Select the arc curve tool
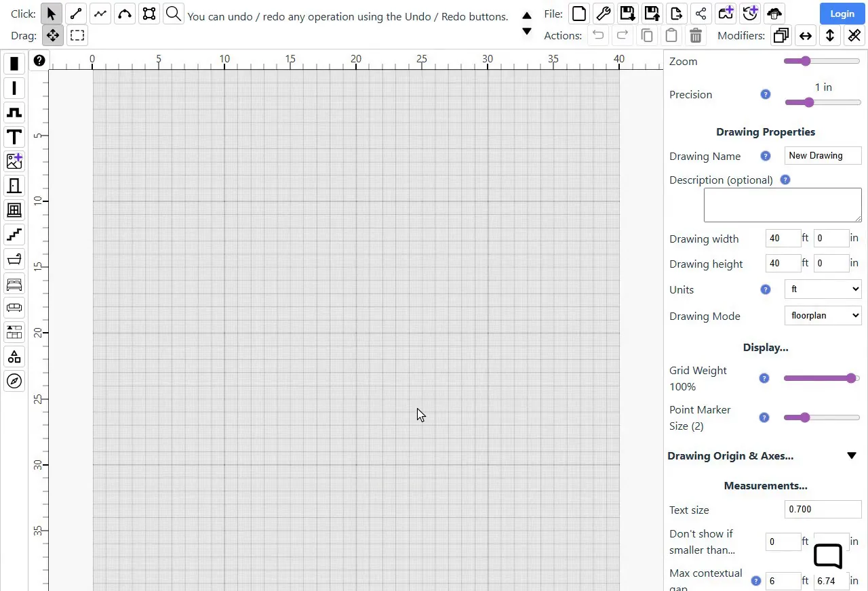868x591 pixels. 125,14
